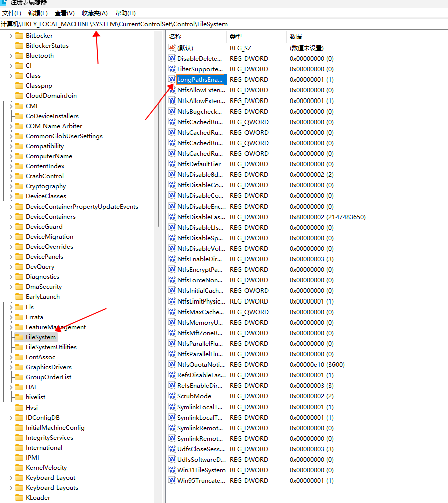Click the data cell 0x80000002 (2147483650)
448x503 pixels.
(x=327, y=217)
